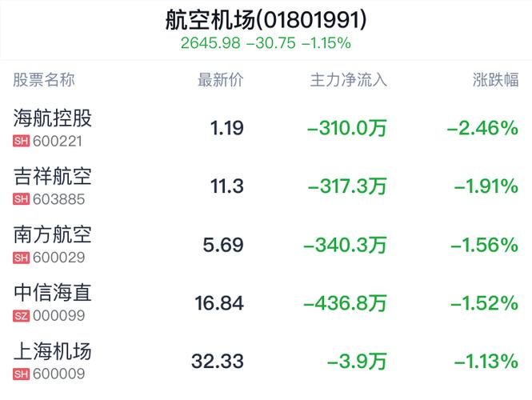Open the 上海机场 stock name
This screenshot has width=532, height=400.
53,351
